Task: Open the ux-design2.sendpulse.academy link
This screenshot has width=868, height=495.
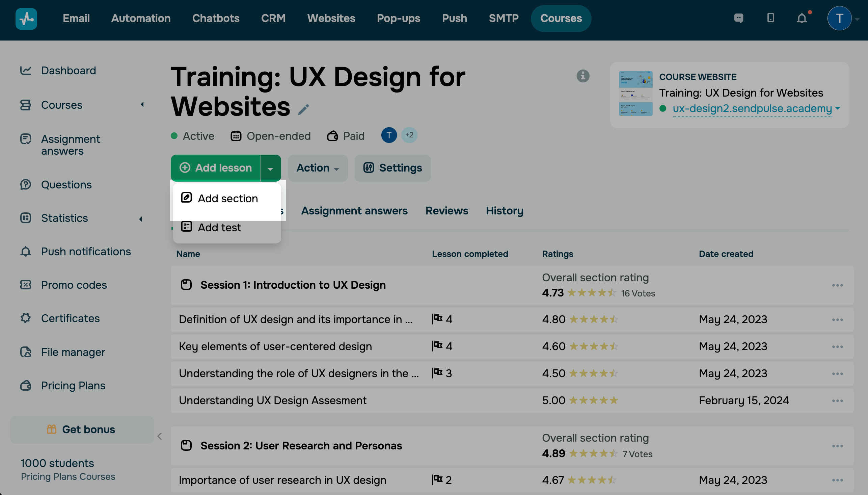Action: pyautogui.click(x=752, y=108)
